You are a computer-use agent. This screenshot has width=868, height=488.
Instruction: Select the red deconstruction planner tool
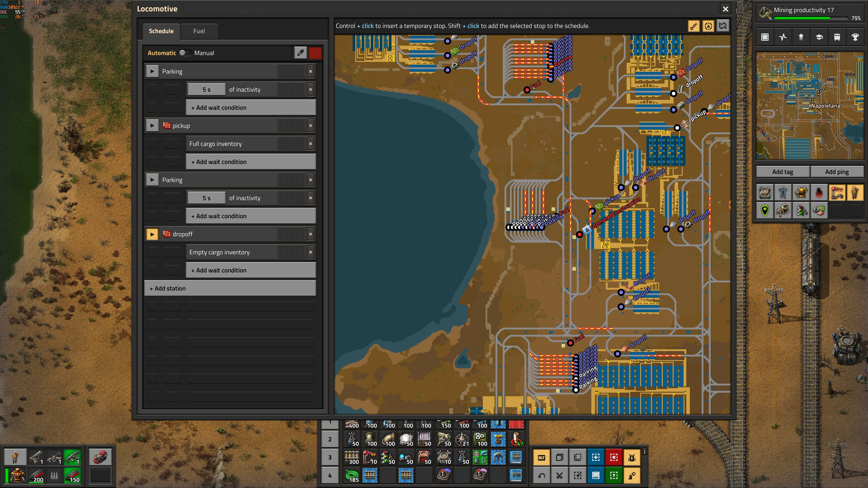tap(614, 457)
